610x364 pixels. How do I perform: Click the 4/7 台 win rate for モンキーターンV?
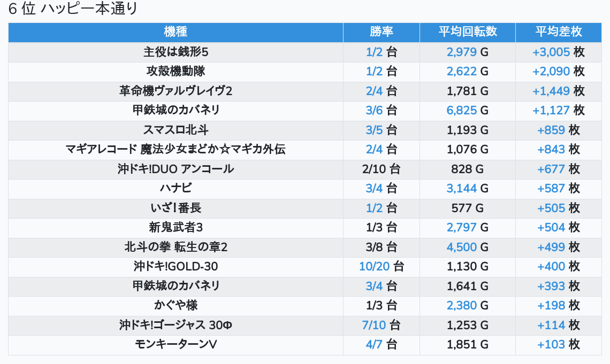(381, 345)
